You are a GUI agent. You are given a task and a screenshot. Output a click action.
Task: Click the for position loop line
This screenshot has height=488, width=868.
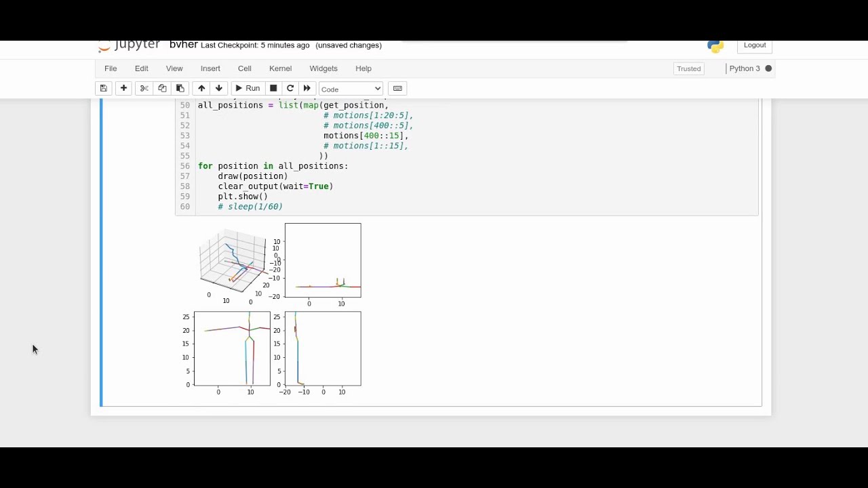(x=273, y=166)
